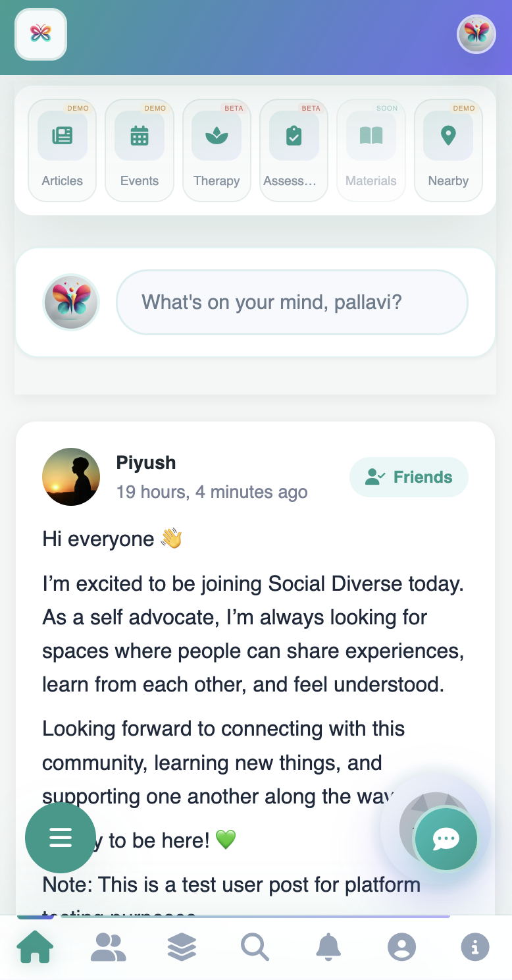The width and height of the screenshot is (512, 980).
Task: Open the Articles shortcut icon
Action: (63, 136)
